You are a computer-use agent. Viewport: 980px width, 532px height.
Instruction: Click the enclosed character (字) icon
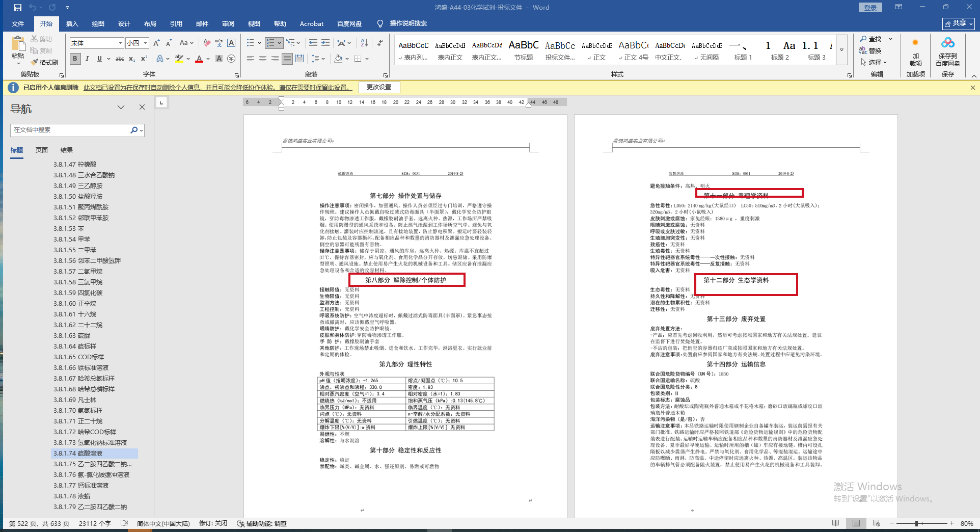tap(231, 59)
